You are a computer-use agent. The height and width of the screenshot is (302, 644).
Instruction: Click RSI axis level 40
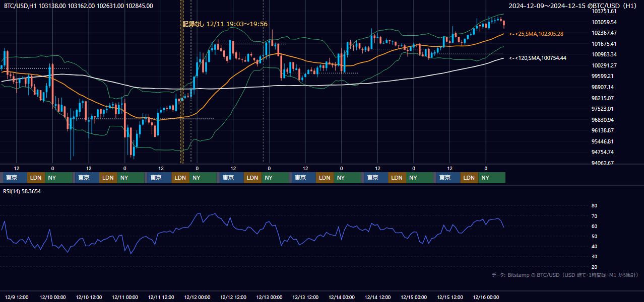pyautogui.click(x=595, y=247)
